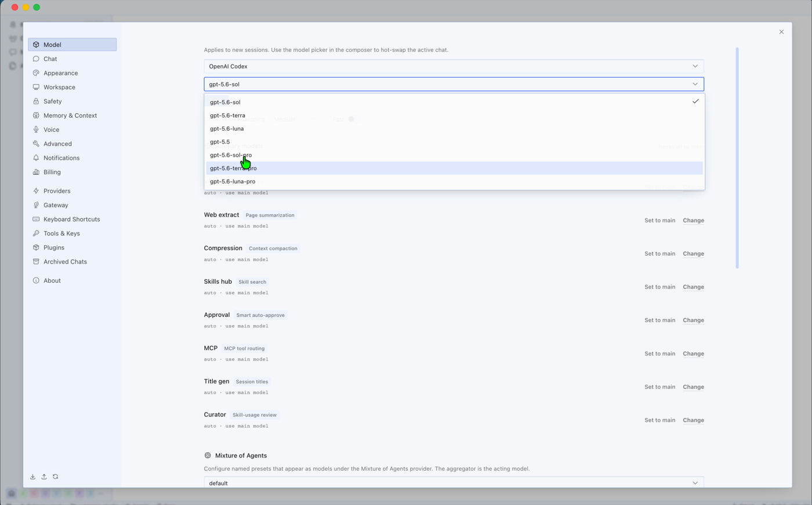Set Title gen to main model
Image resolution: width=812 pixels, height=505 pixels.
[x=659, y=387]
